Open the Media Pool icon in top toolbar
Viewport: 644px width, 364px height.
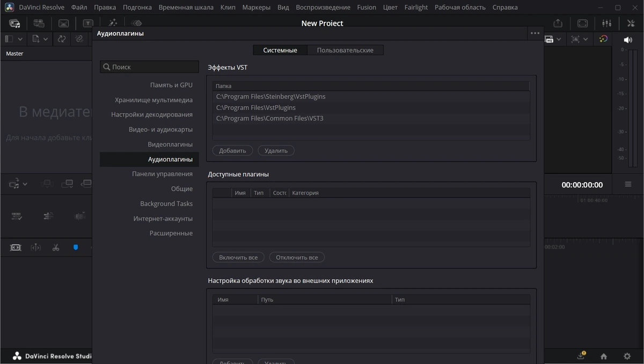(x=14, y=23)
